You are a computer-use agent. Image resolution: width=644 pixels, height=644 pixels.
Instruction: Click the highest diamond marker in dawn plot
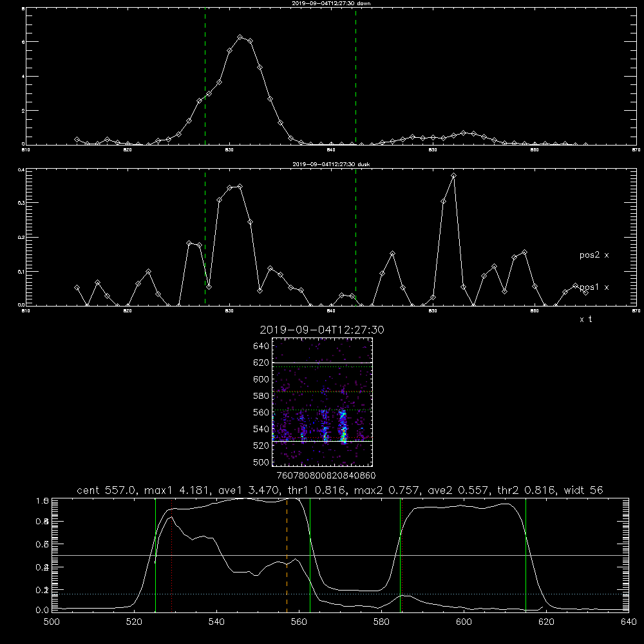tap(240, 37)
